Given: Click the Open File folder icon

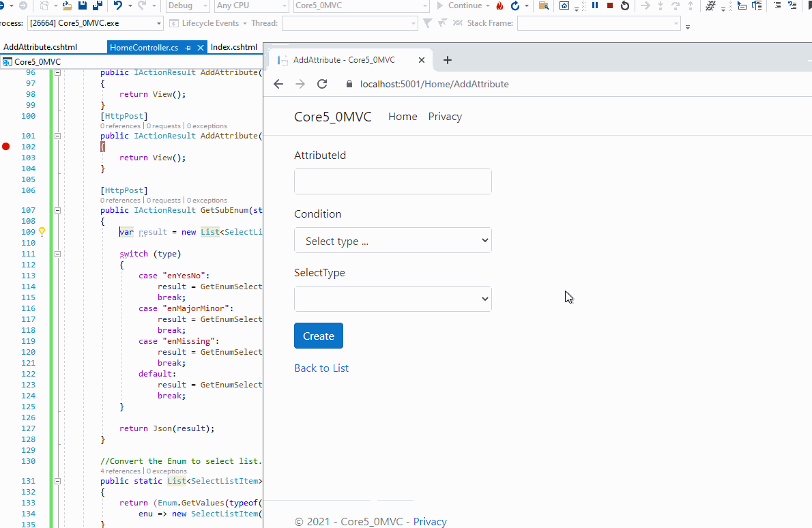Looking at the screenshot, I should [x=68, y=5].
